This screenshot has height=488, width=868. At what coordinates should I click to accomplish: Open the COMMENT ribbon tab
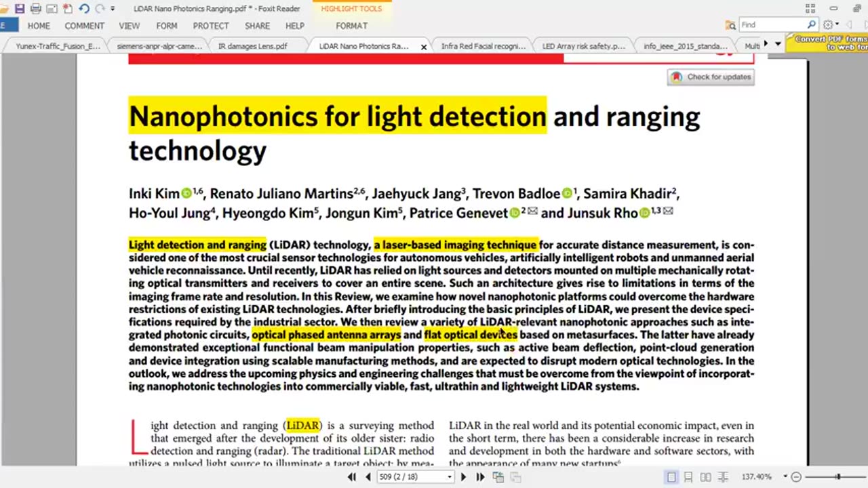pos(85,26)
